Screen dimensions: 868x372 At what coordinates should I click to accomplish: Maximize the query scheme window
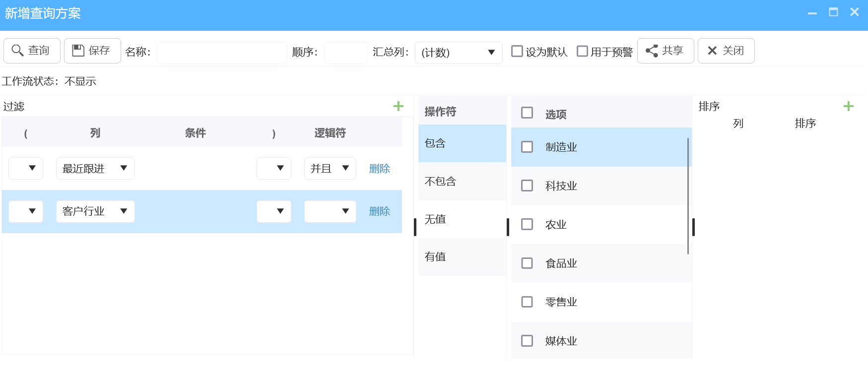point(833,12)
